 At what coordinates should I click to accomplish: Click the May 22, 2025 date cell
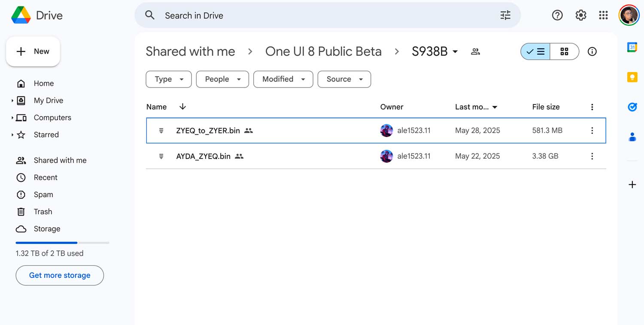pos(477,156)
